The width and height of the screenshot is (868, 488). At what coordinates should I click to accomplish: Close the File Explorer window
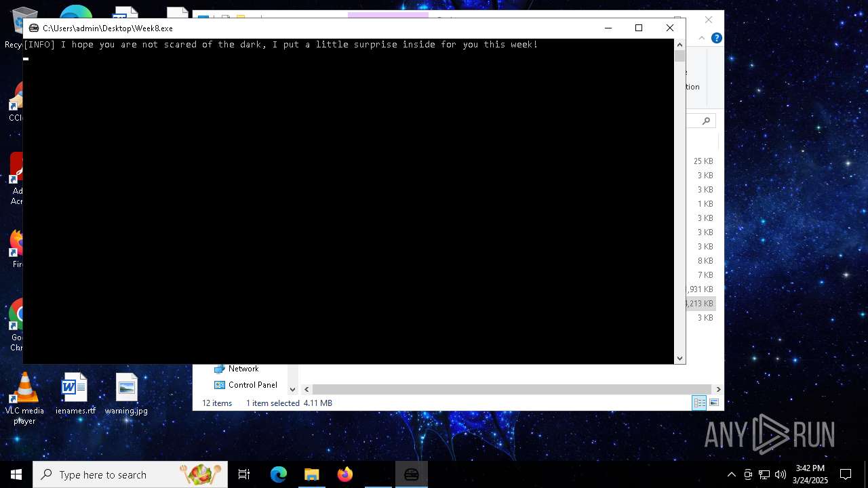tap(709, 20)
